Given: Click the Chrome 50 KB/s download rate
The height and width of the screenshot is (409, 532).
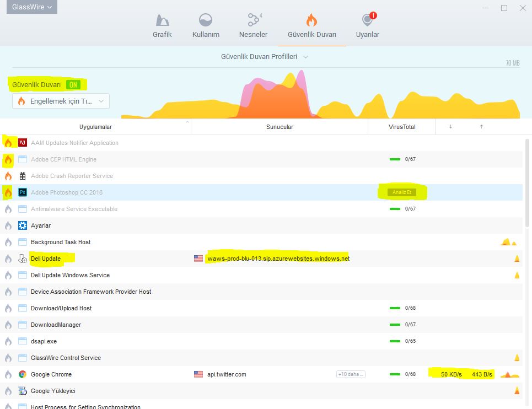Looking at the screenshot, I should tap(452, 374).
